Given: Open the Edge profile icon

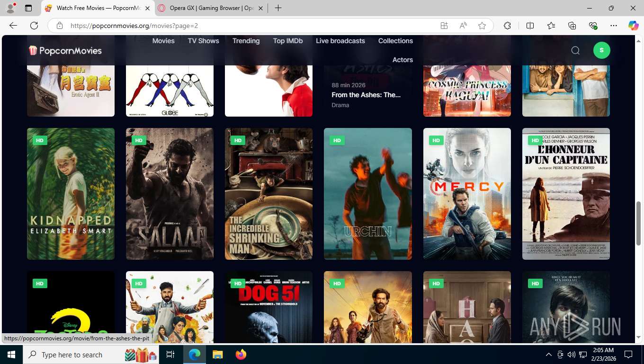Looking at the screenshot, I should (x=10, y=8).
